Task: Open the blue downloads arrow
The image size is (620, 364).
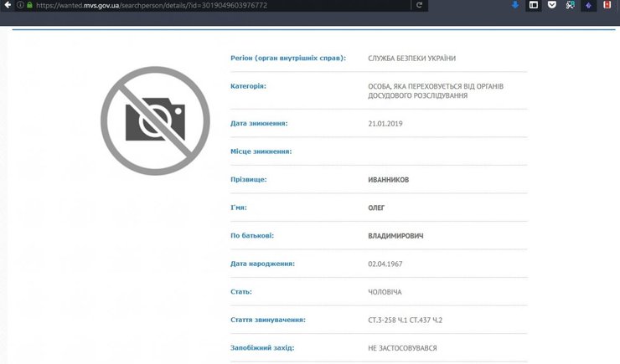Action: [515, 5]
